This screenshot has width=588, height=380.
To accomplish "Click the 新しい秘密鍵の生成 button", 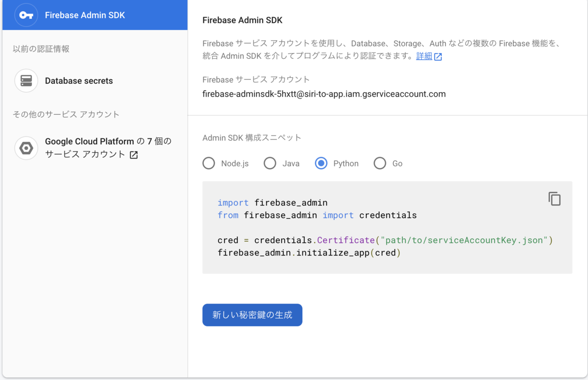I will 252,315.
